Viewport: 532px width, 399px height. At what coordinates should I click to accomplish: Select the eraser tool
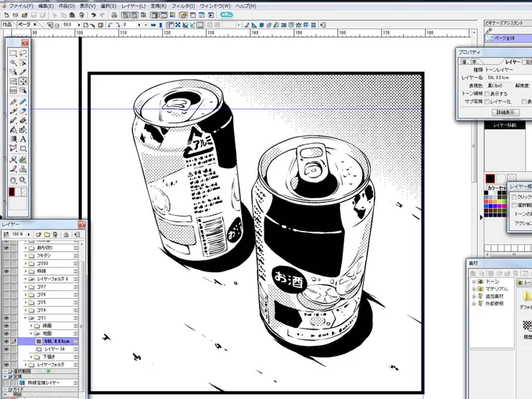[x=23, y=111]
